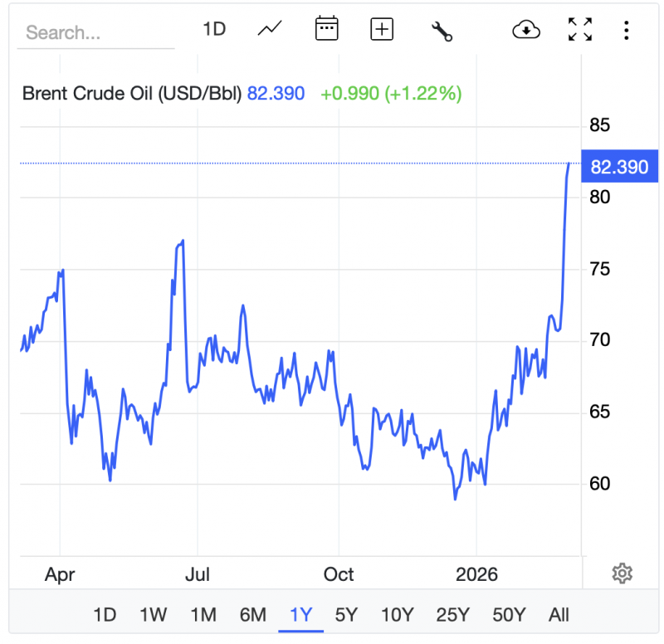Switch to the 1M time range
This screenshot has height=644, width=664.
(203, 615)
